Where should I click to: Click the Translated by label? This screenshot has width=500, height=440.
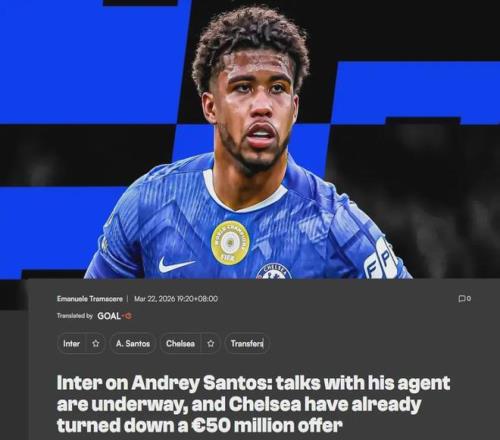75,316
